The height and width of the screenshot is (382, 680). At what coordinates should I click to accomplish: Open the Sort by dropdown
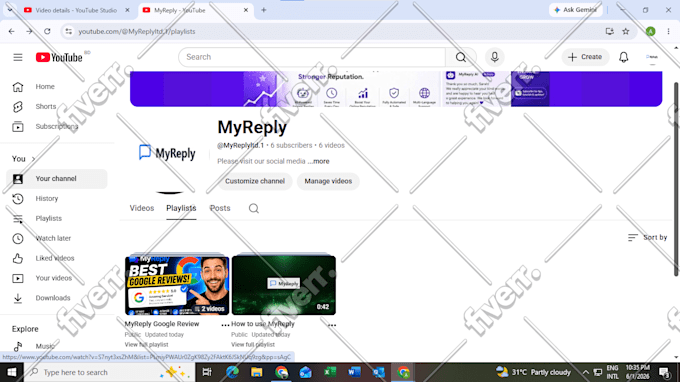click(x=647, y=238)
